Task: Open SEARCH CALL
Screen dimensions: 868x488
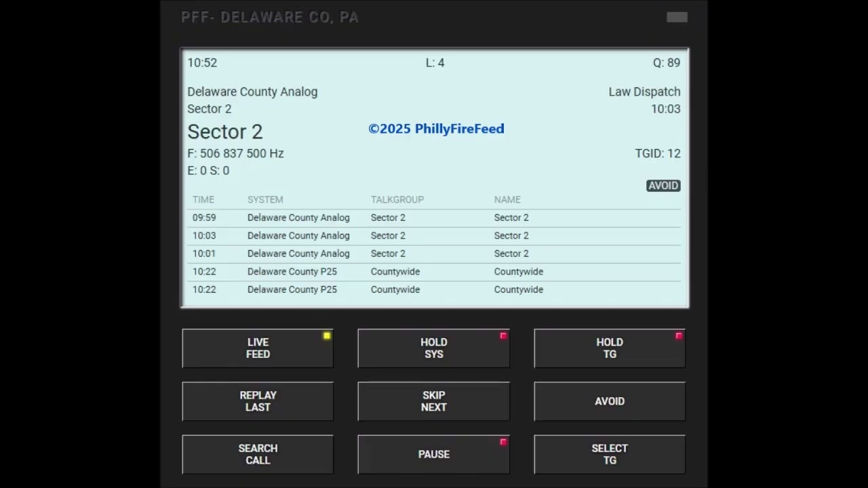Action: coord(258,454)
